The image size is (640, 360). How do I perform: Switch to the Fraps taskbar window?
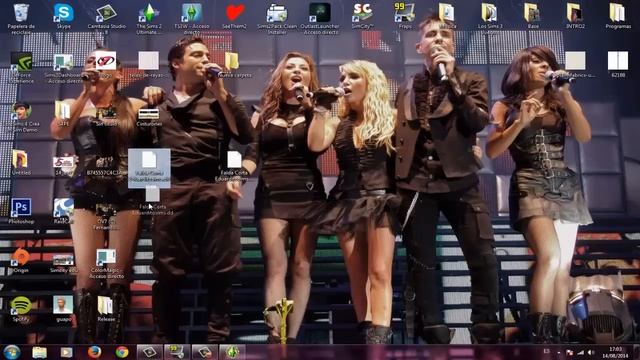click(x=177, y=352)
